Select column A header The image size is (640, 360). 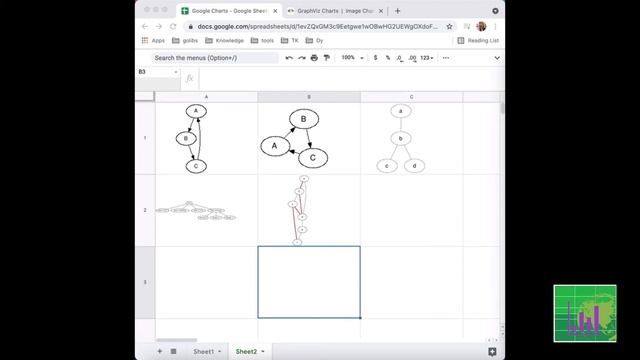click(x=207, y=97)
